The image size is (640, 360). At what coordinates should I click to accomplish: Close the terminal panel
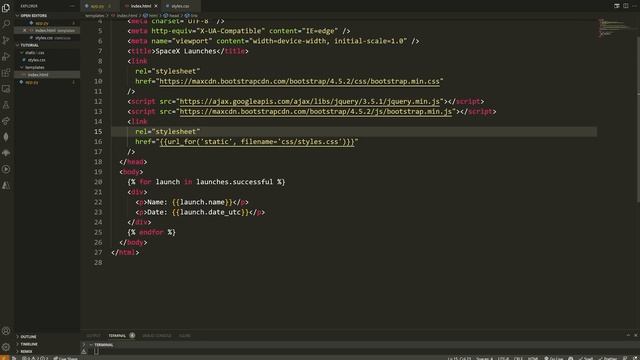636,336
